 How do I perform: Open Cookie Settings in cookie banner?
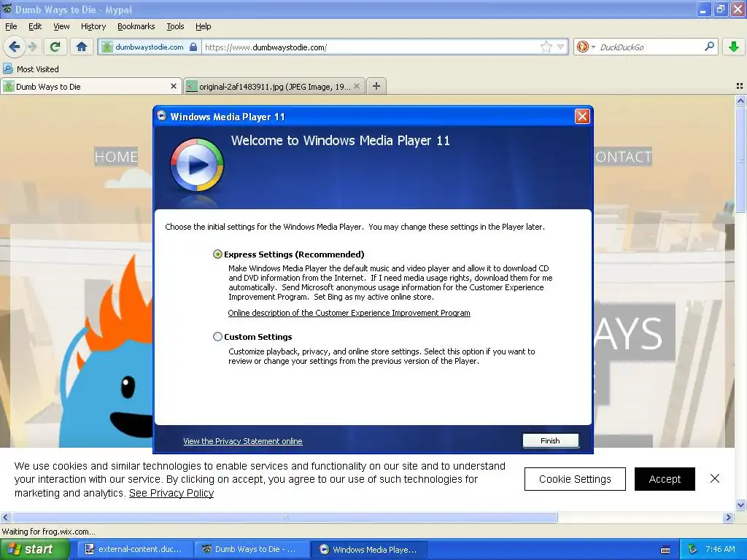[575, 479]
